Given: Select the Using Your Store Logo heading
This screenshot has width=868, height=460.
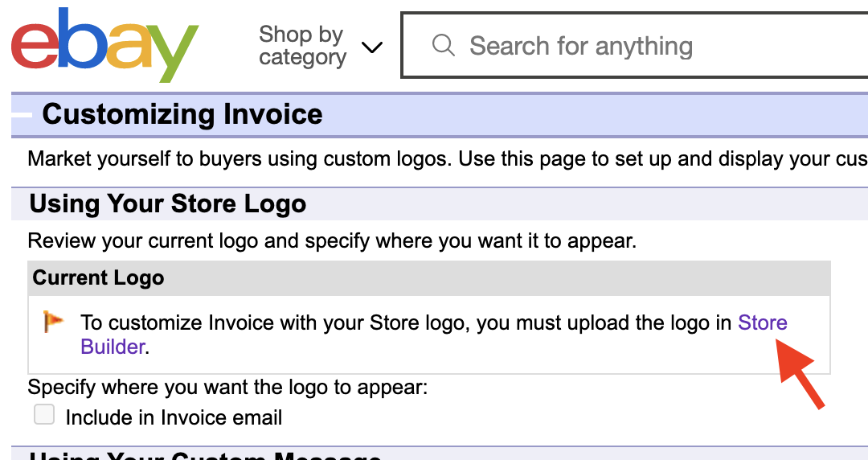Looking at the screenshot, I should 168,203.
